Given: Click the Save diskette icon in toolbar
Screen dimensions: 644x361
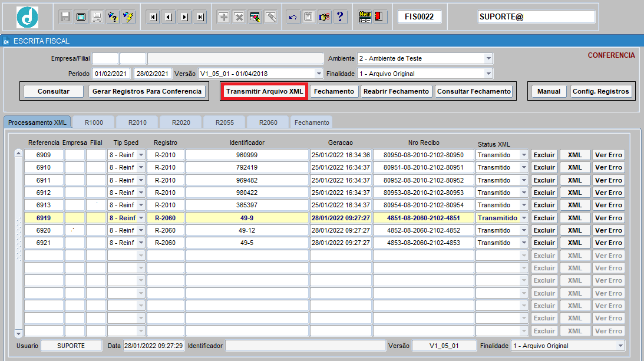Looking at the screenshot, I should [65, 17].
